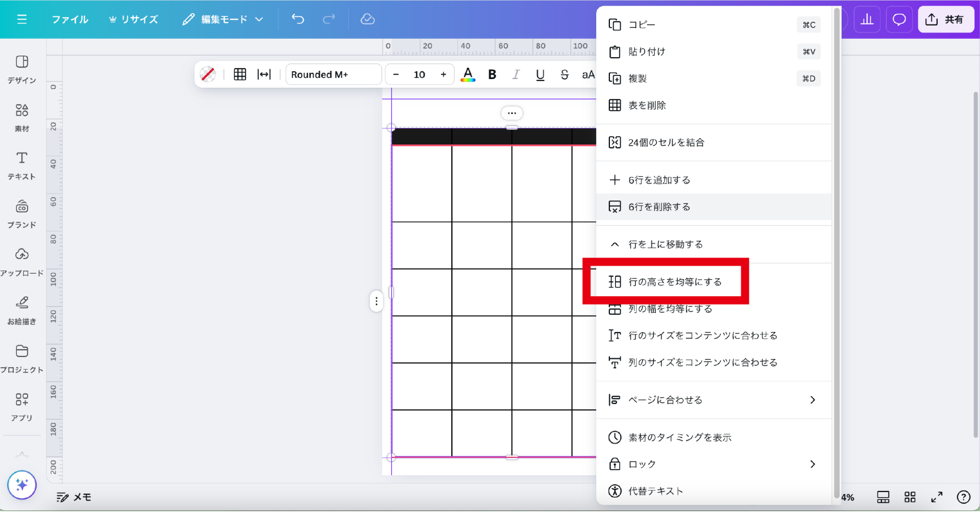
Task: Open the ブランド brand panel
Action: pyautogui.click(x=21, y=213)
